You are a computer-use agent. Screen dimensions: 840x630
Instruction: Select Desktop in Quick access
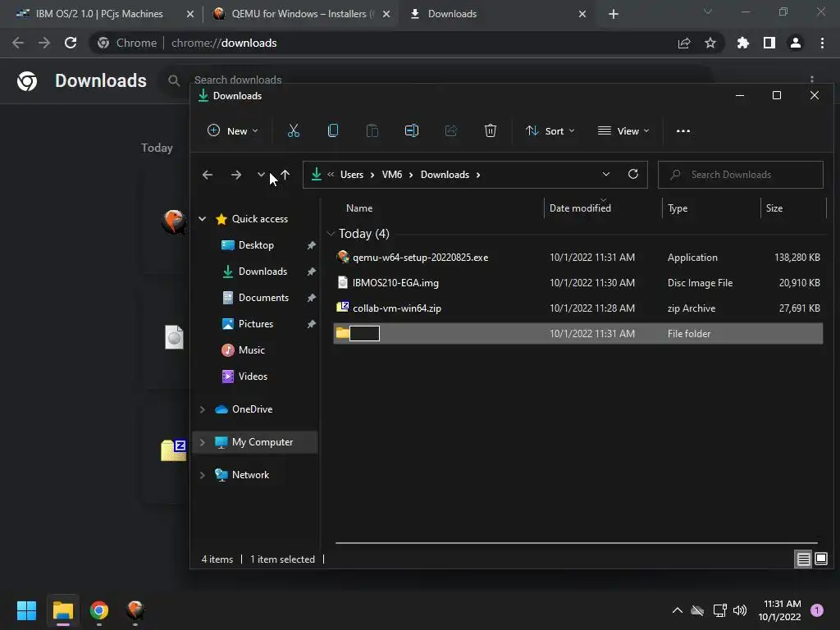tap(256, 244)
